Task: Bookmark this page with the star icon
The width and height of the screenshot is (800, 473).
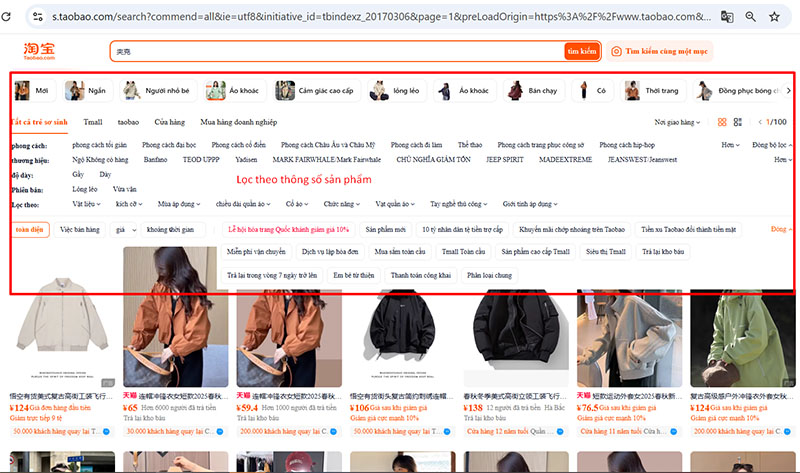Action: 775,17
